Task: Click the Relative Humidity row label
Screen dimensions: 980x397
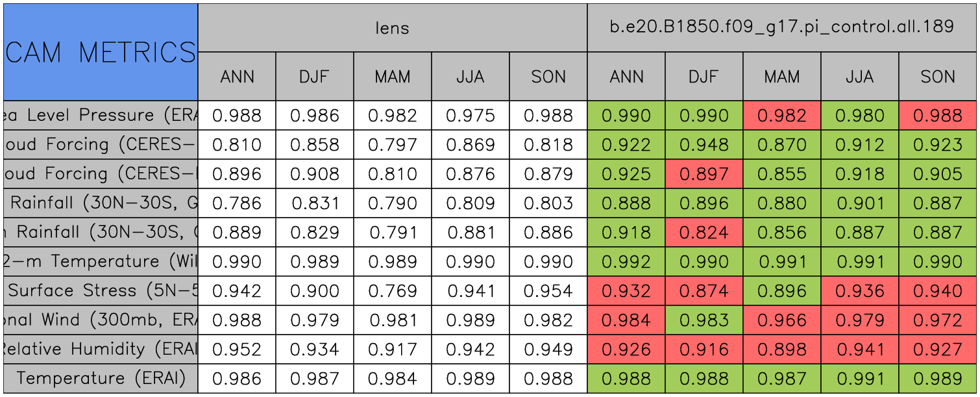Action: click(101, 350)
